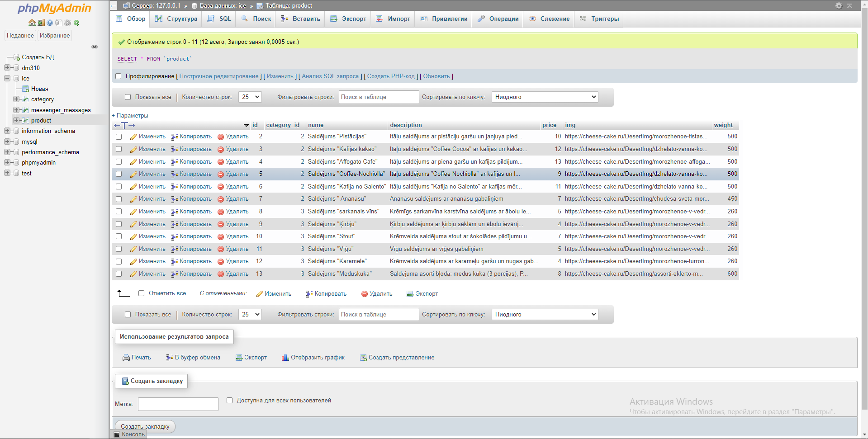
Task: Click the log out door icon
Action: click(x=41, y=23)
